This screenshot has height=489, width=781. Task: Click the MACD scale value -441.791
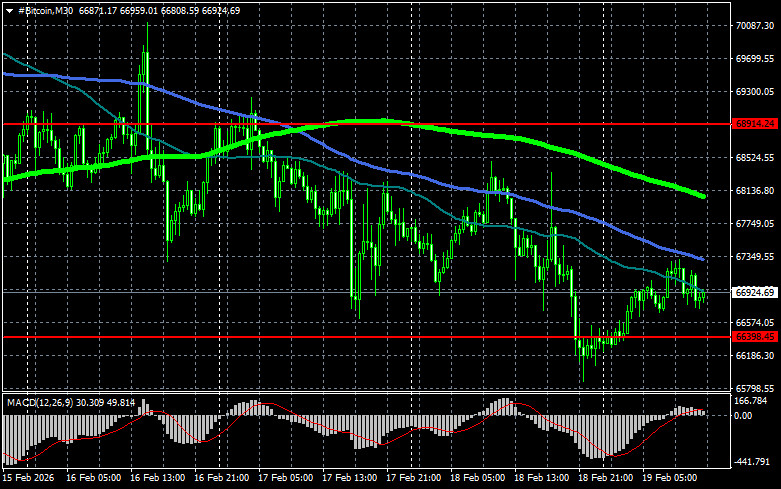pyautogui.click(x=753, y=462)
